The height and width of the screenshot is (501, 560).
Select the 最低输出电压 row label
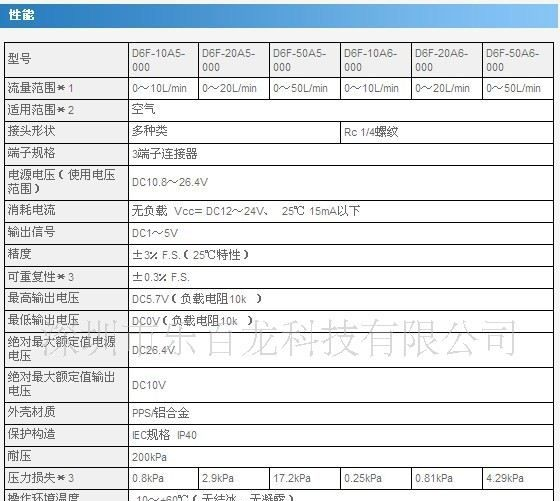[x=43, y=320]
